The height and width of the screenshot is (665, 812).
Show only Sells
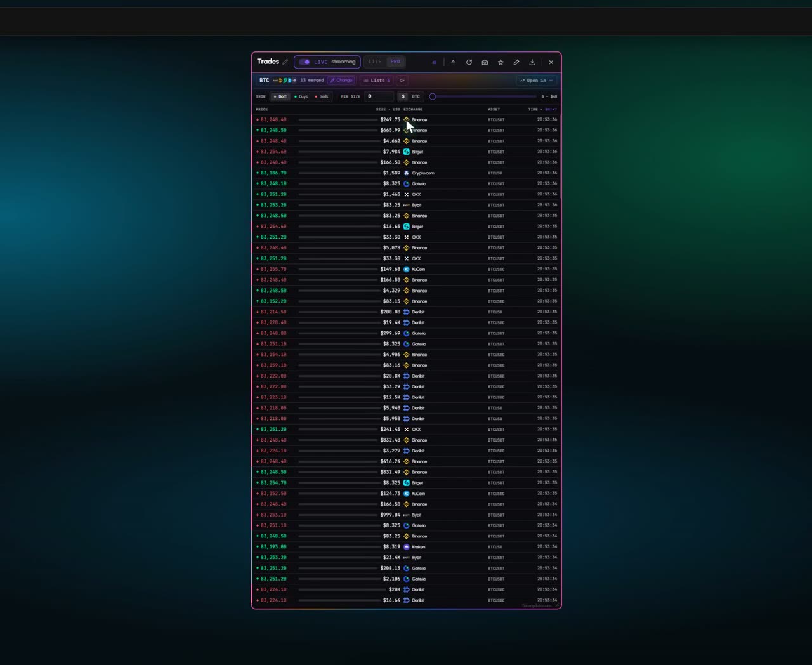[322, 96]
